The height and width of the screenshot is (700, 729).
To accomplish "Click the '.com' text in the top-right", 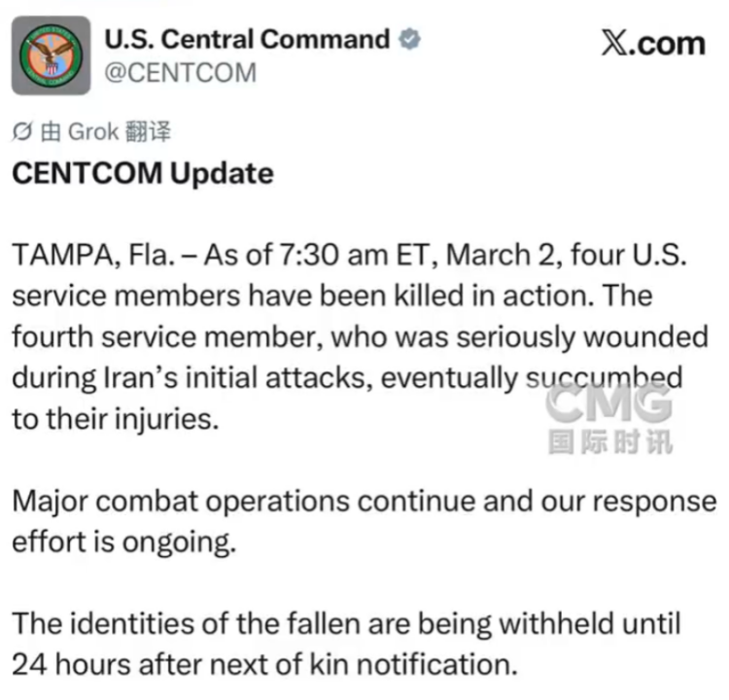I will pyautogui.click(x=670, y=44).
